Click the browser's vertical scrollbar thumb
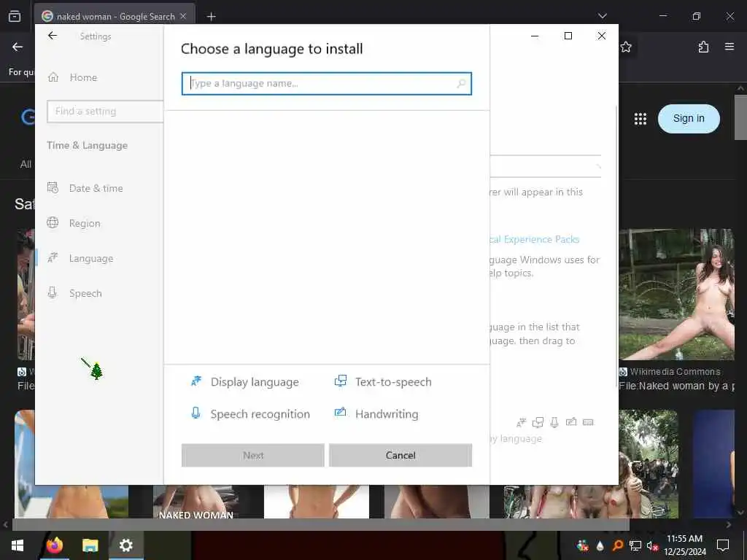747x560 pixels. point(740,117)
